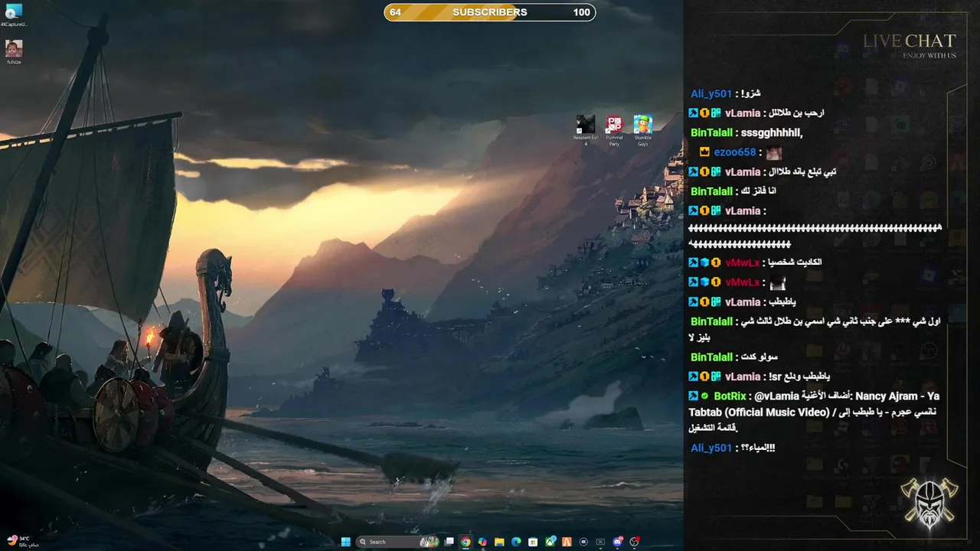The image size is (980, 551).
Task: Click the '100' subscriber goal number
Action: [x=581, y=12]
